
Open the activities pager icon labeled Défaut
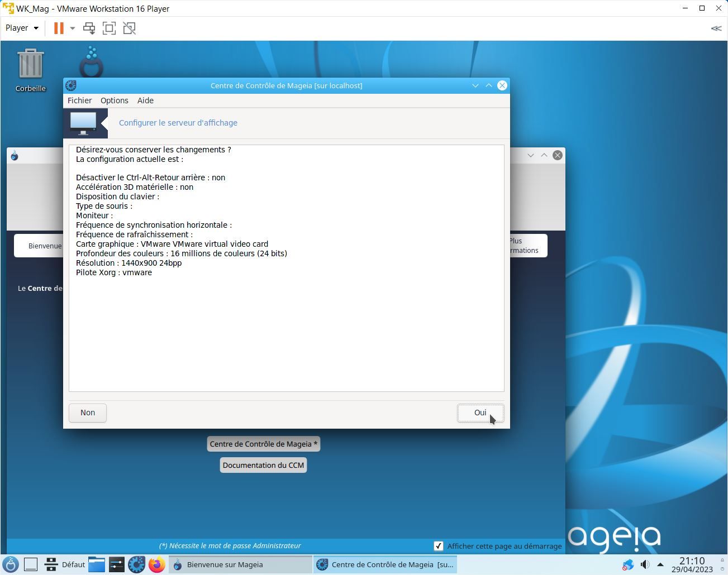tap(65, 564)
